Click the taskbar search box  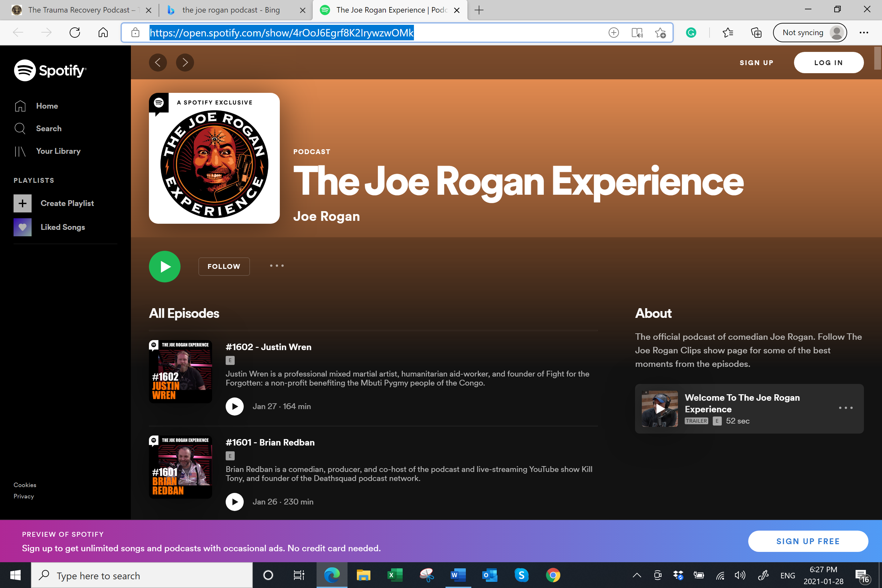[x=142, y=575]
